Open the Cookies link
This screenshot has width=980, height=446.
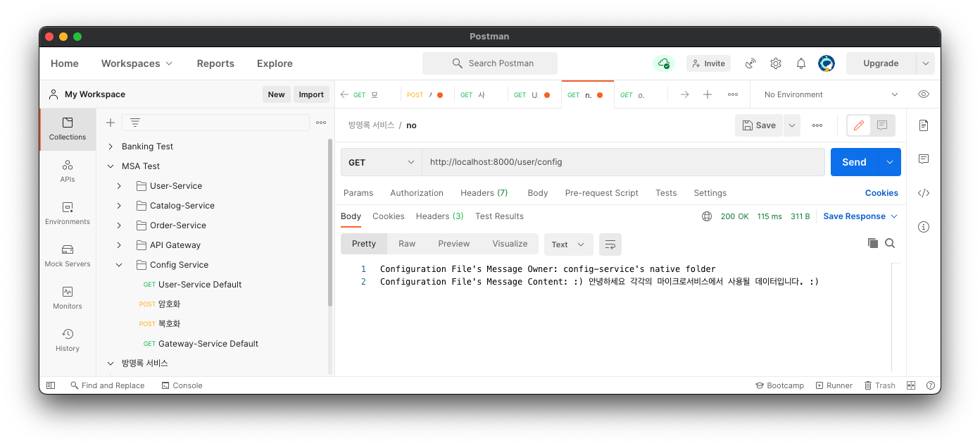(x=881, y=193)
